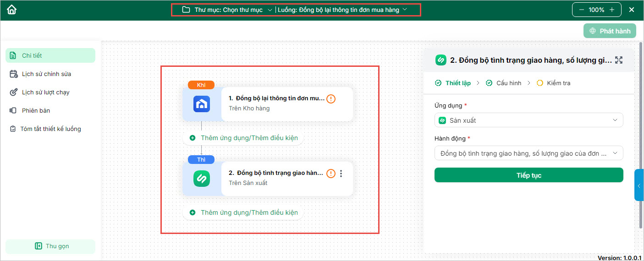This screenshot has height=261, width=644.
Task: Click the warning icon on step 1
Action: pos(331,99)
